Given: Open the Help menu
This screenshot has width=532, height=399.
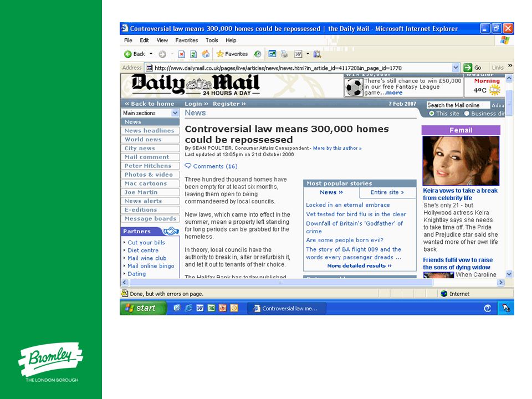Looking at the screenshot, I should (x=231, y=40).
